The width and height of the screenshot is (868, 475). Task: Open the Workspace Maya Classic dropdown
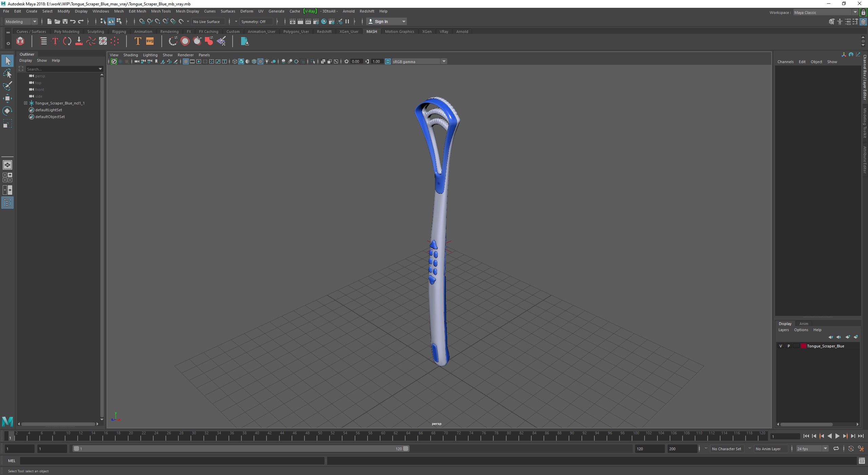tap(826, 13)
